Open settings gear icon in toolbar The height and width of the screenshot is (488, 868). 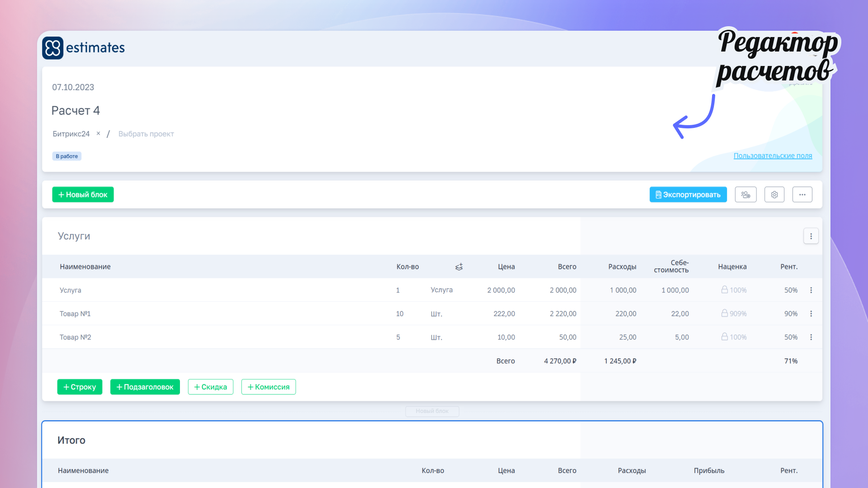point(774,195)
